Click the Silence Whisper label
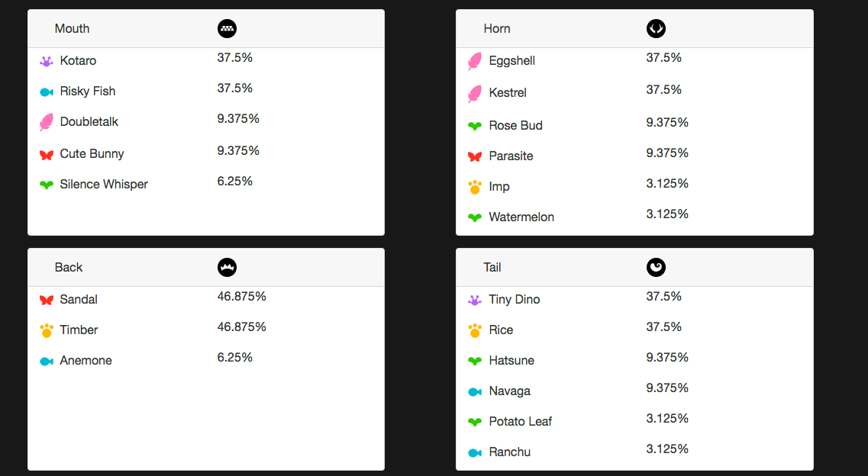 tap(104, 185)
